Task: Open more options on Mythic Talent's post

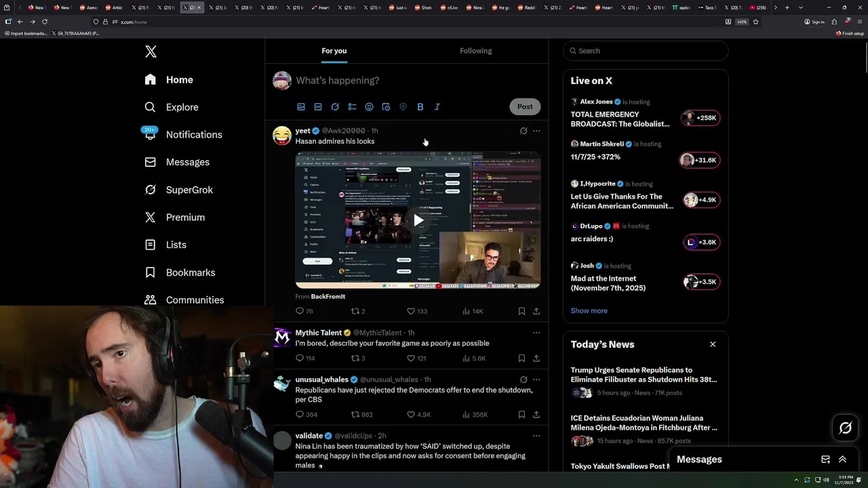Action: (536, 333)
